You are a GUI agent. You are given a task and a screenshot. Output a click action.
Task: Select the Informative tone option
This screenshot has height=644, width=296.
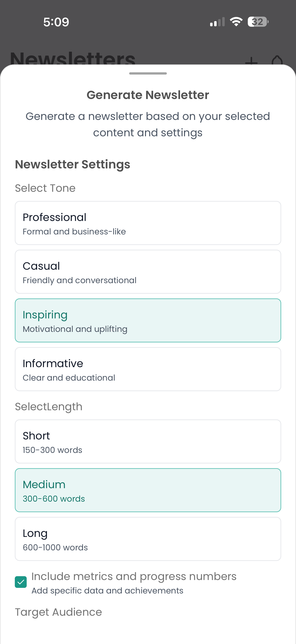[148, 369]
